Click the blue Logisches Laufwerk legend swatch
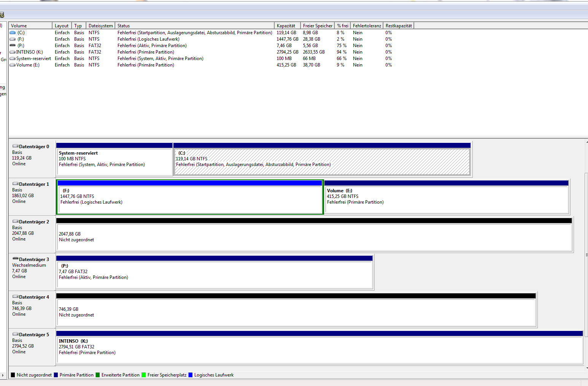 click(x=191, y=375)
